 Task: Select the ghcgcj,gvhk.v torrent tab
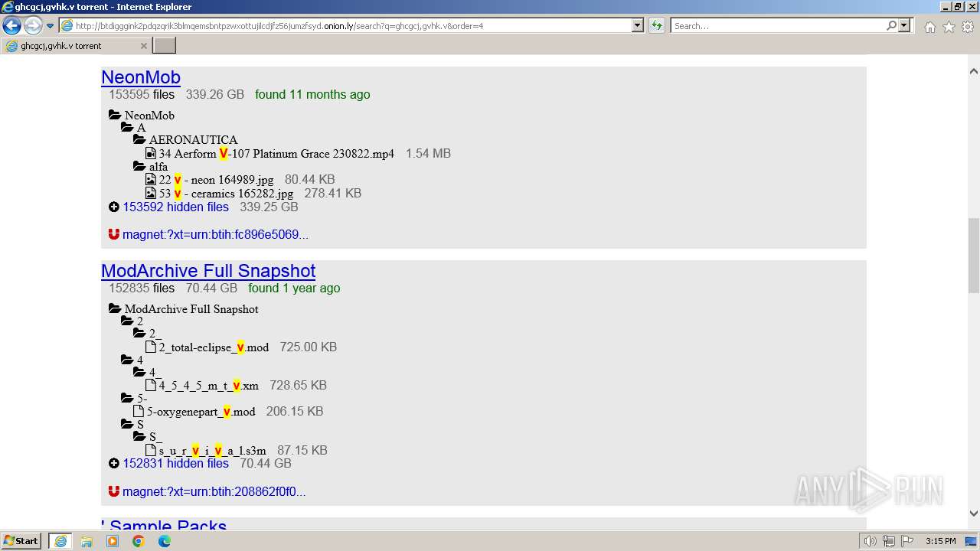pyautogui.click(x=75, y=46)
